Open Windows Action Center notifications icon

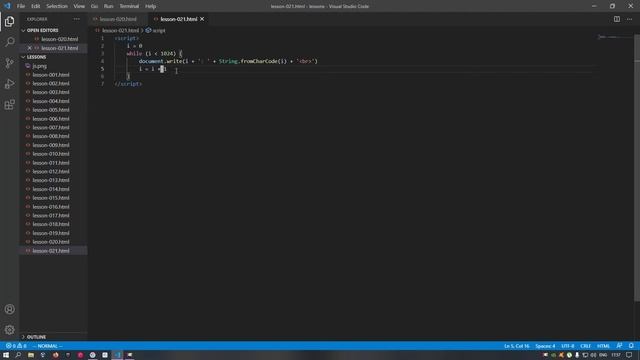tap(629, 355)
